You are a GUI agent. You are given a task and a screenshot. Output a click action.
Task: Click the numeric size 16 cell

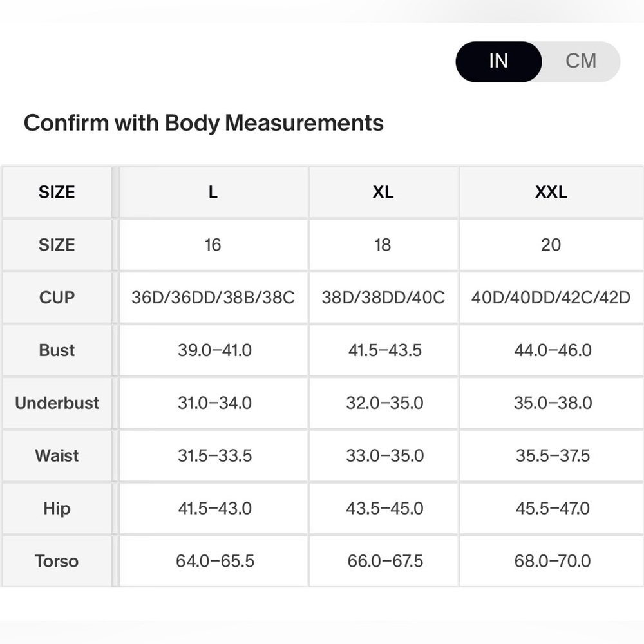pos(213,245)
